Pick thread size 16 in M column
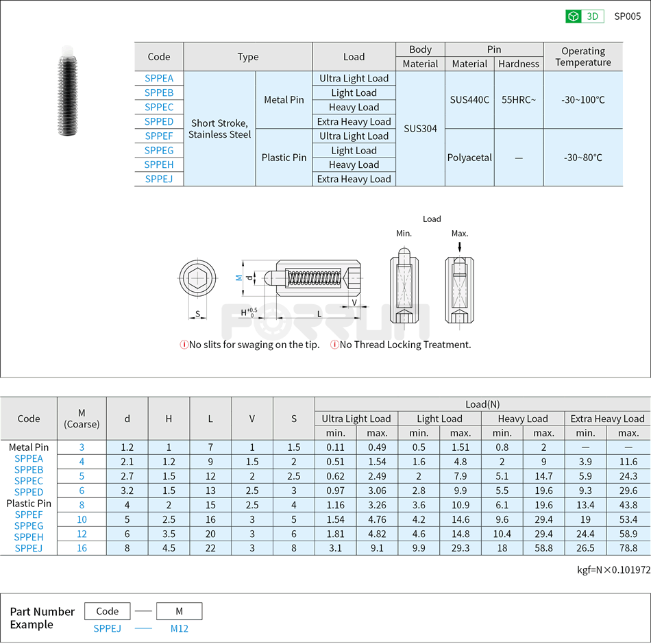Image resolution: width=651 pixels, height=644 pixels. (82, 548)
